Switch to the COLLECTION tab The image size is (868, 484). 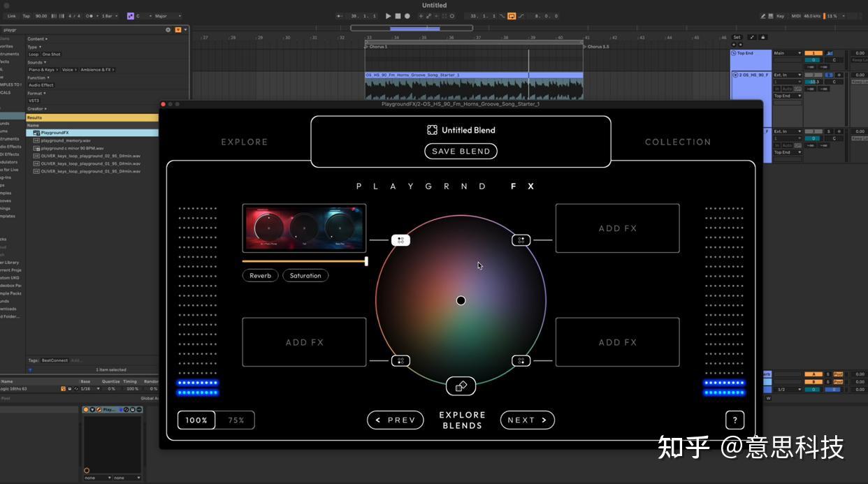click(677, 142)
